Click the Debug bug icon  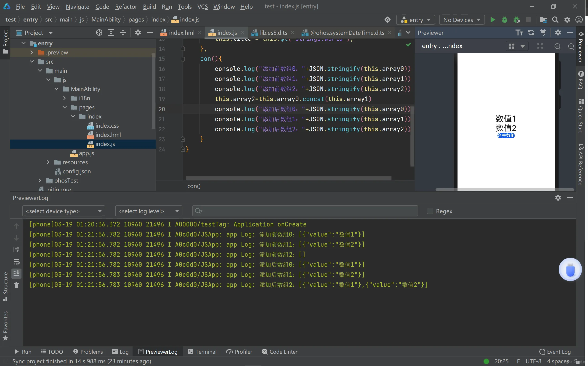click(504, 20)
